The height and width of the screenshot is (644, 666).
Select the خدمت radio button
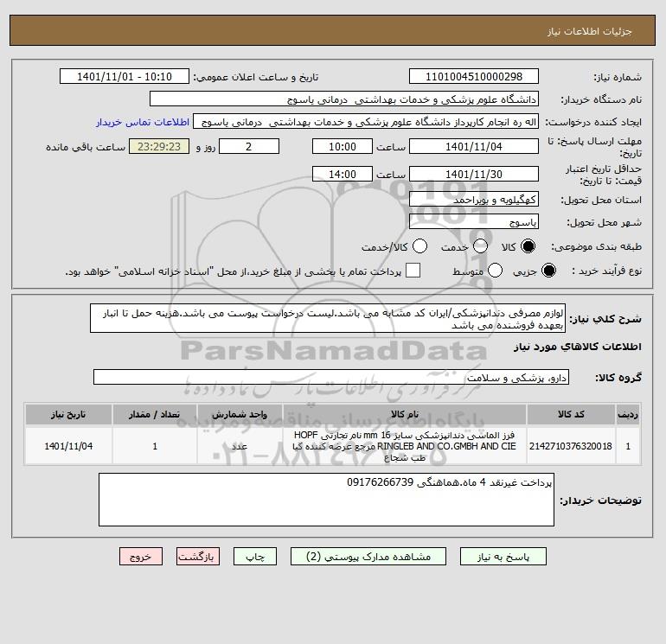point(480,246)
